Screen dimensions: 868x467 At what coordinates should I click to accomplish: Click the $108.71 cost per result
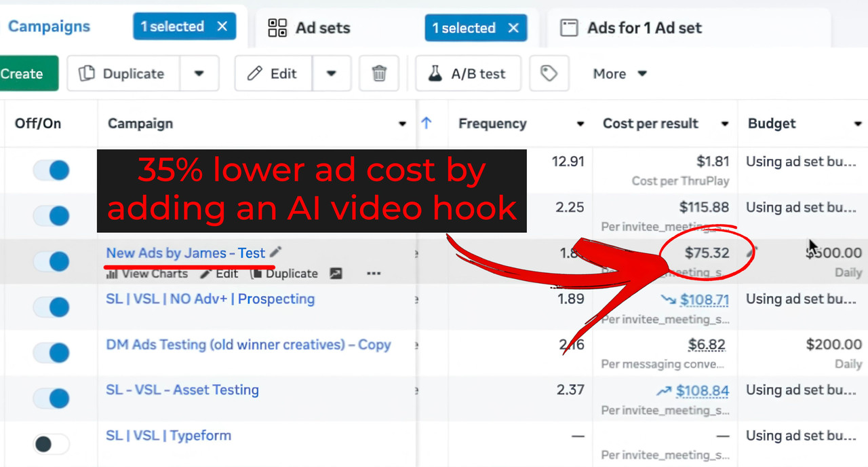coord(705,299)
